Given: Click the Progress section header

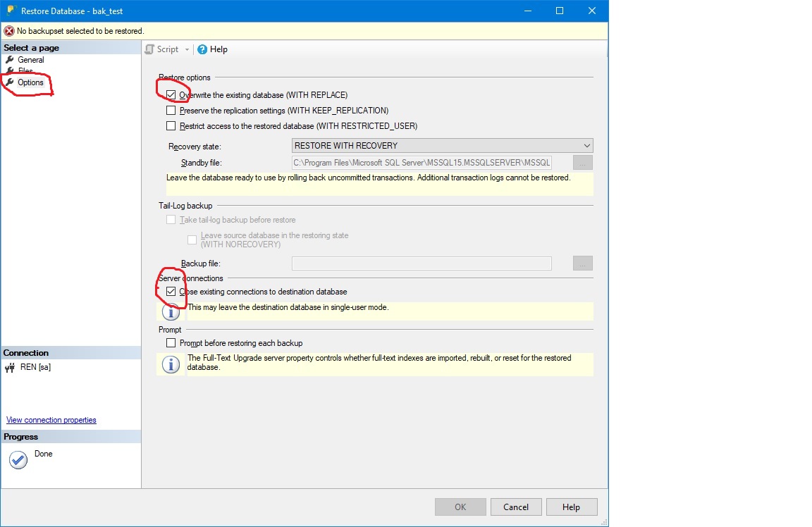Looking at the screenshot, I should 71,436.
